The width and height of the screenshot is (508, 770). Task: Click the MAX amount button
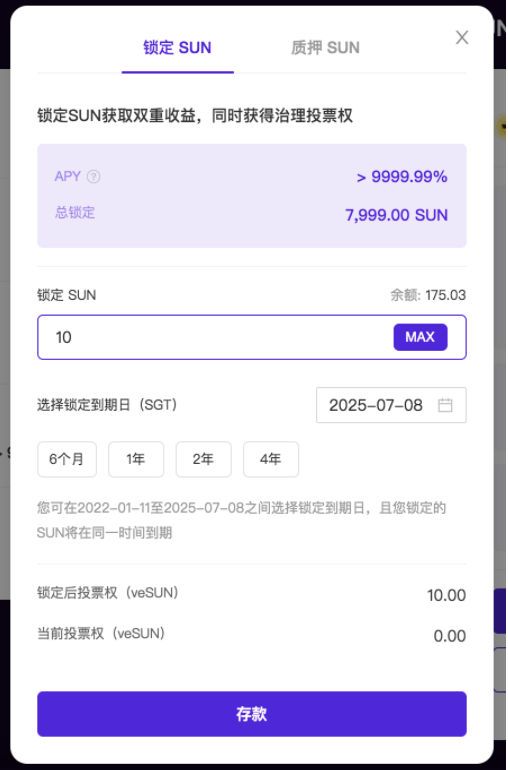click(x=420, y=337)
